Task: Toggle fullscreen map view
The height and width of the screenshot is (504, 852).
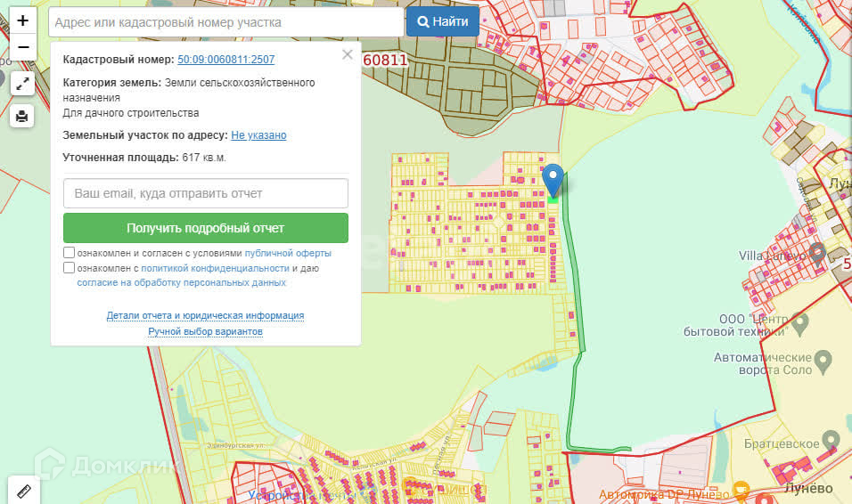Action: (x=22, y=85)
